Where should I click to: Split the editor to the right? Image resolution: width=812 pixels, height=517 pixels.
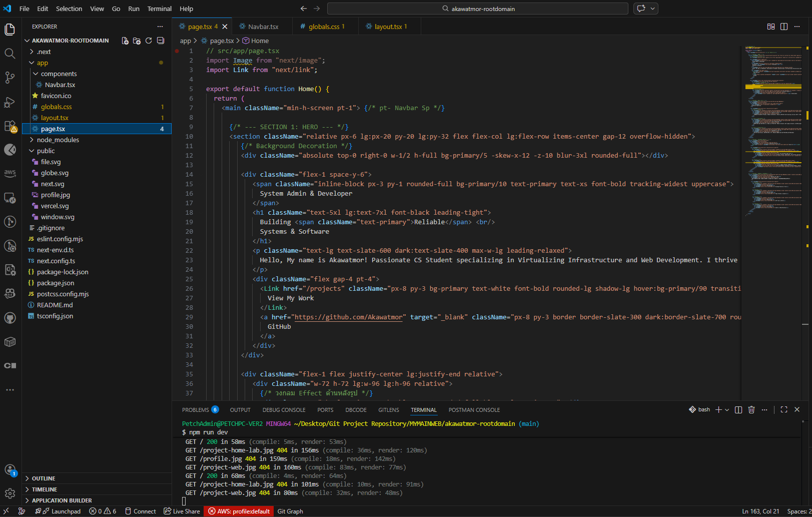click(784, 27)
